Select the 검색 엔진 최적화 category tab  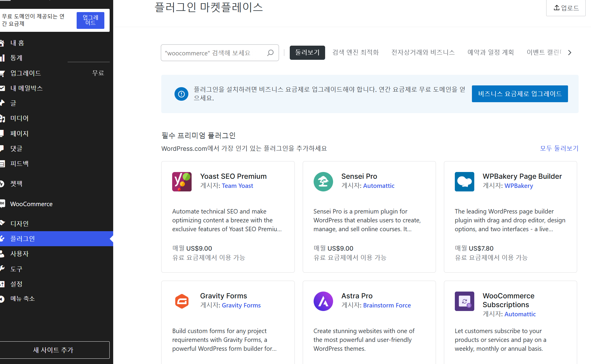coord(355,52)
